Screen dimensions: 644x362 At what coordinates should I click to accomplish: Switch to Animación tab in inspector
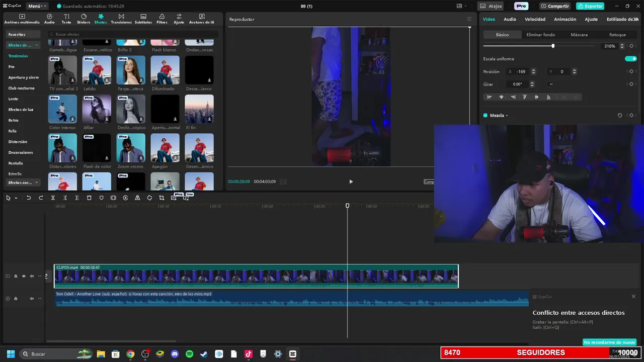pos(565,19)
